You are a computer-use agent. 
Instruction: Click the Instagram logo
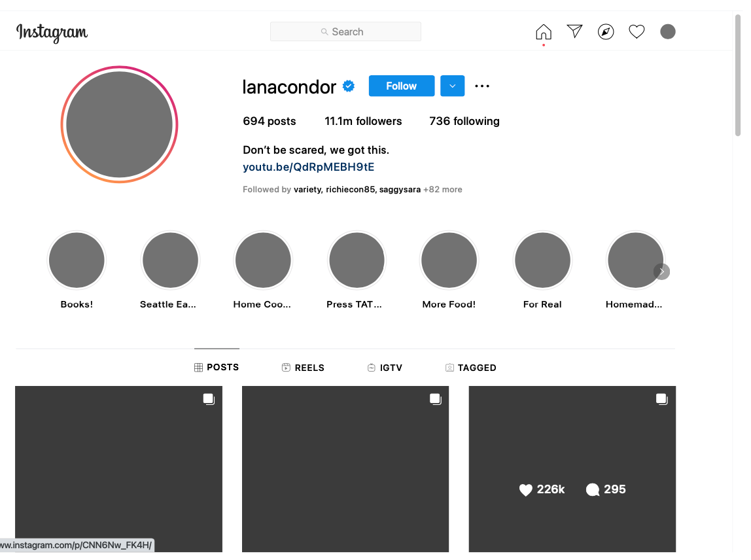click(52, 33)
